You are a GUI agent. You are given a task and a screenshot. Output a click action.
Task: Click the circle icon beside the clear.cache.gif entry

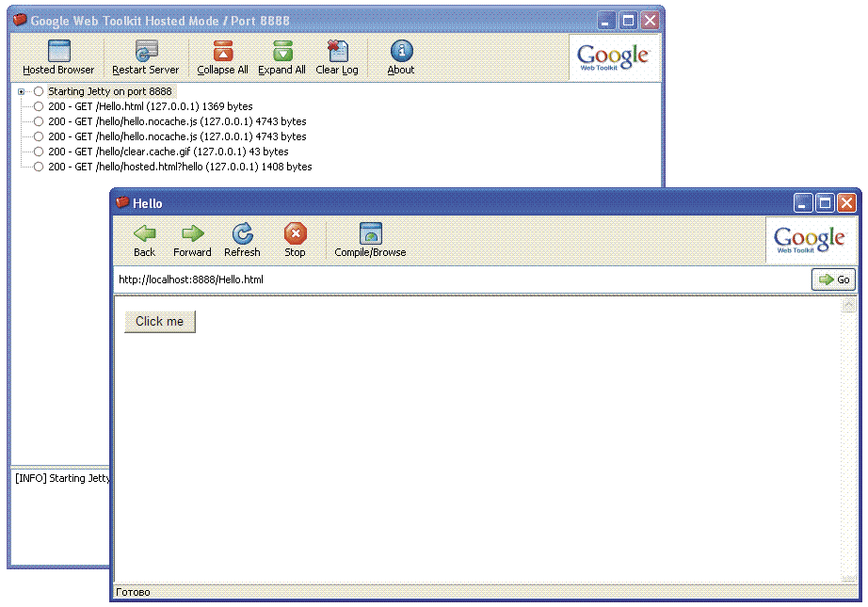point(39,152)
